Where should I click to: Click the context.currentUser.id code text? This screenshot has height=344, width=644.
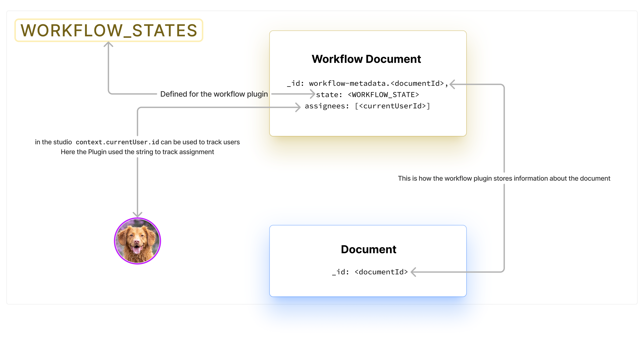(117, 142)
